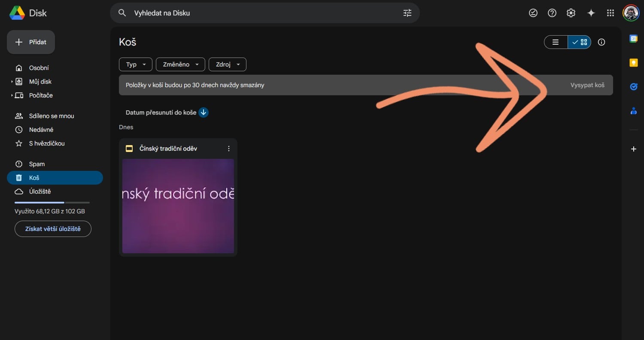Screen dimensions: 644x340
Task: Open the Gemini sparkle icon
Action: click(x=591, y=13)
